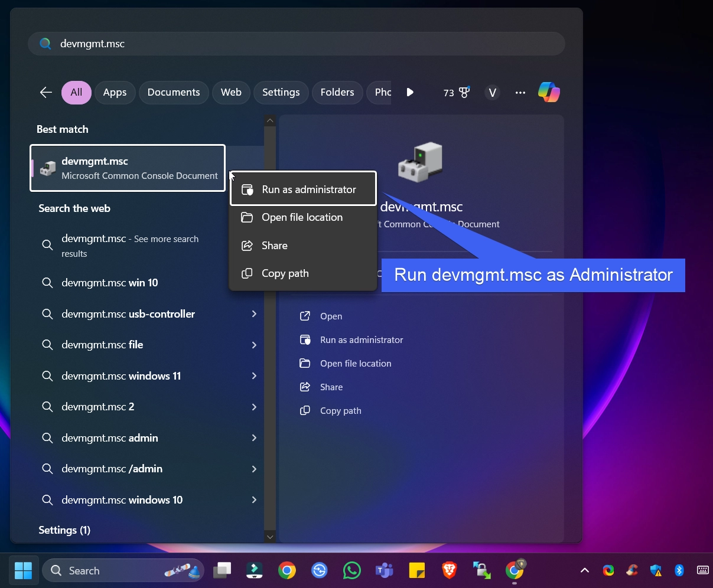Open Sticky Notes from the taskbar
This screenshot has height=588, width=713.
417,570
